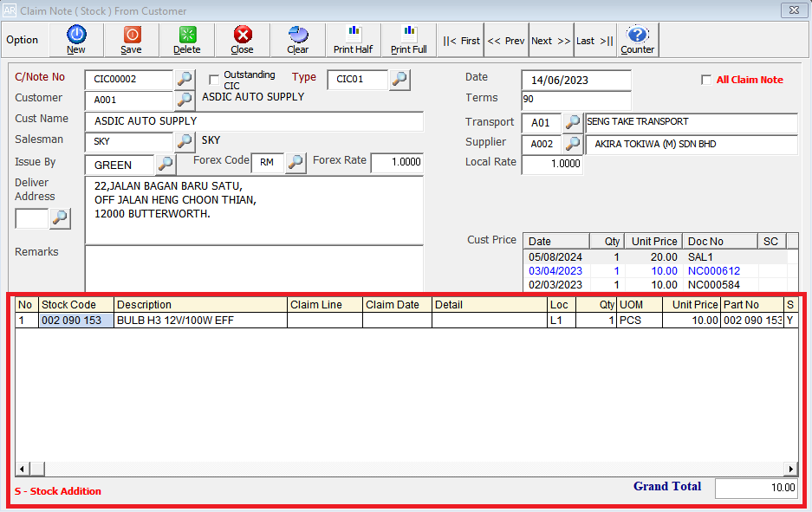Open Type CIC01 lookup magnifier
This screenshot has width=812, height=512.
coord(400,79)
